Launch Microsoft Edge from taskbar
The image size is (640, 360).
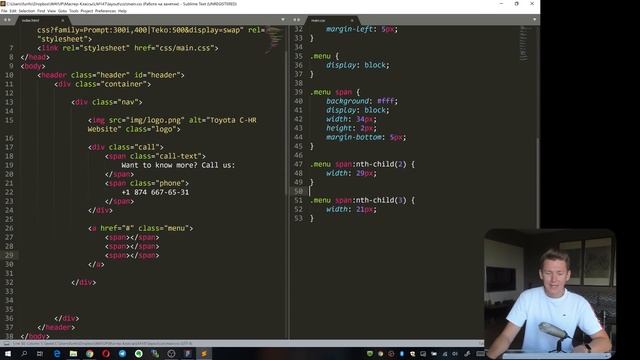(57, 354)
